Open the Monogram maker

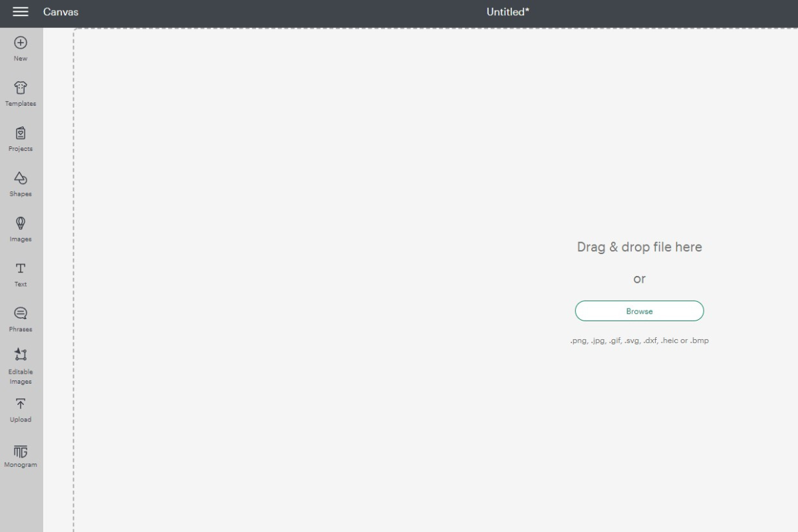pos(21,456)
